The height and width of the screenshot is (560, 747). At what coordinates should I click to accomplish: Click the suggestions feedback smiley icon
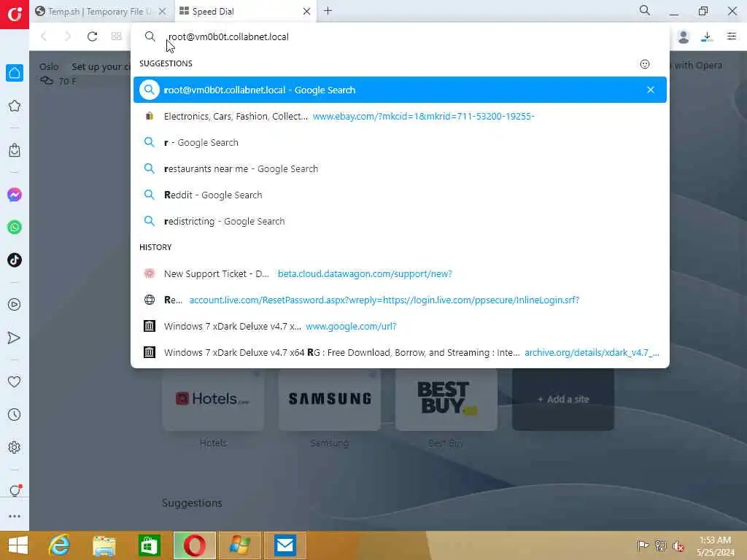pos(645,64)
